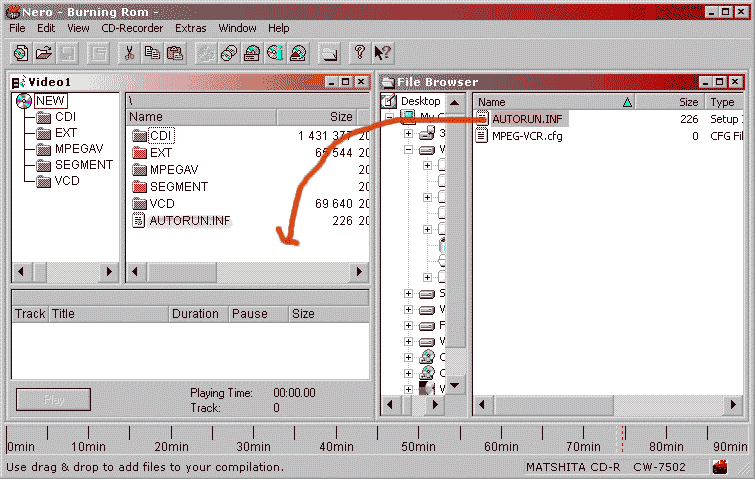Click the Paste clipboard toolbar icon
Image resolution: width=755 pixels, height=479 pixels.
pos(175,53)
